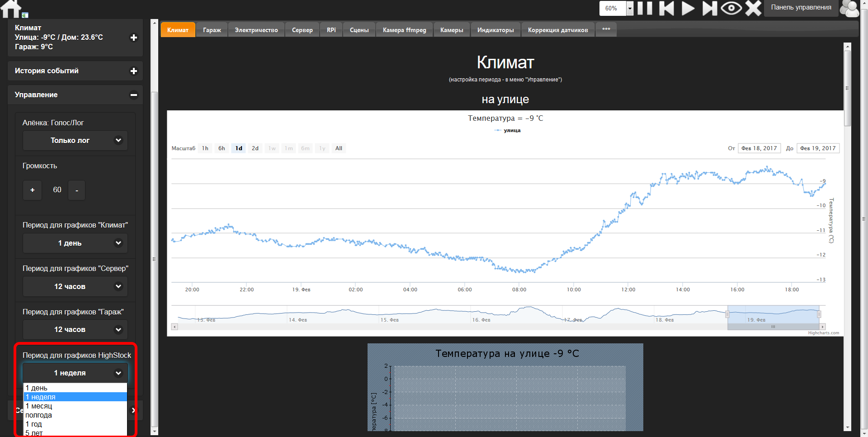Collapse the Управление section
The width and height of the screenshot is (868, 437).
point(133,95)
